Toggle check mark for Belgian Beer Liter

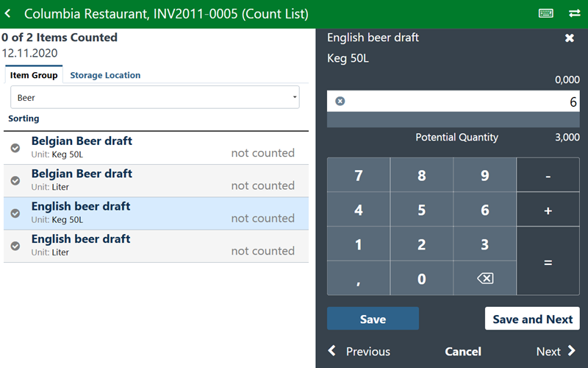(15, 180)
